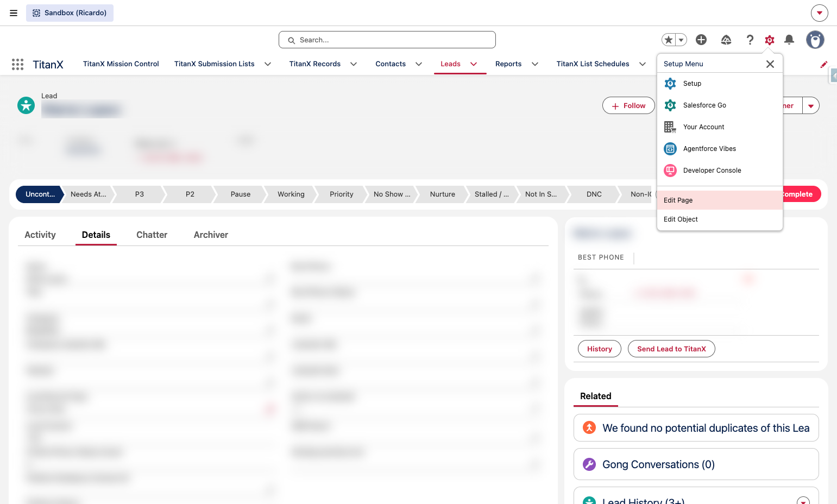Open Global Actions plus icon

[701, 40]
